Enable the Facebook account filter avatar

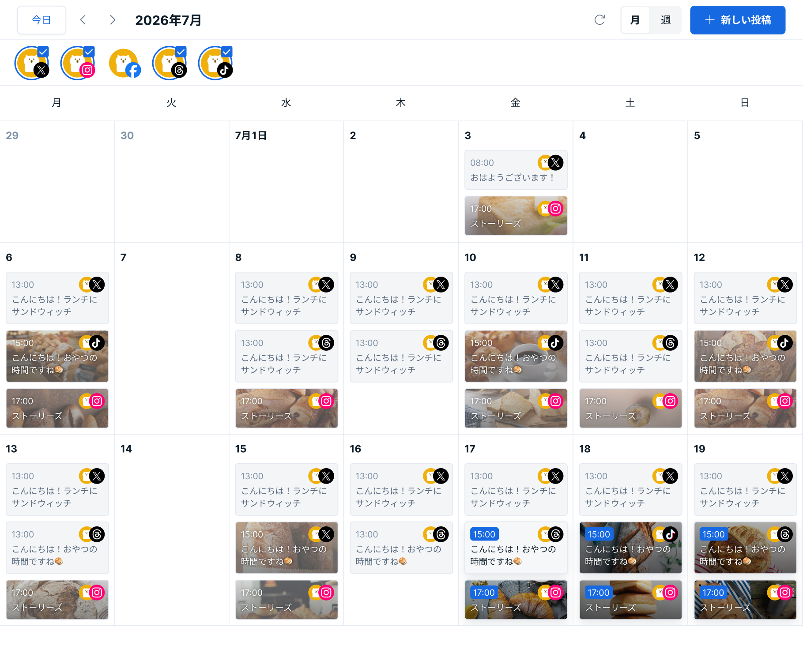click(x=124, y=63)
